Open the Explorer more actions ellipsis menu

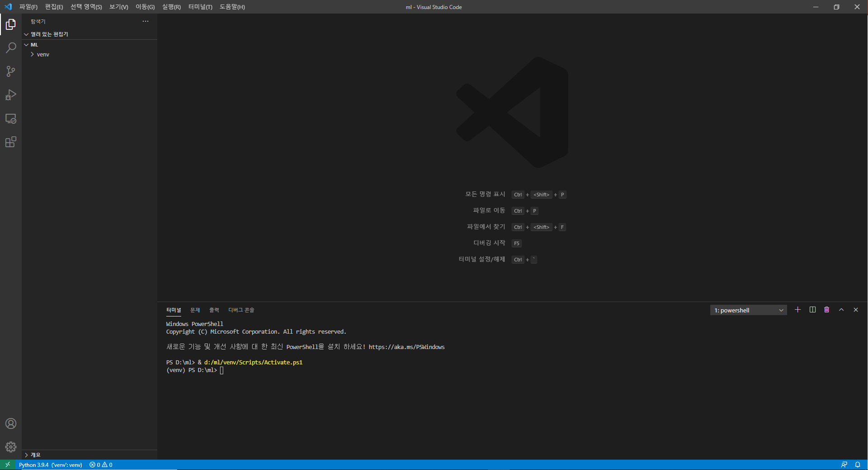(145, 21)
